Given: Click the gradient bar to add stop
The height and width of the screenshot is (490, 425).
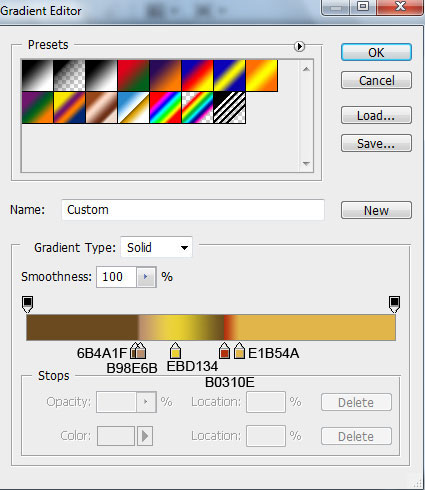Looking at the screenshot, I should coord(211,327).
